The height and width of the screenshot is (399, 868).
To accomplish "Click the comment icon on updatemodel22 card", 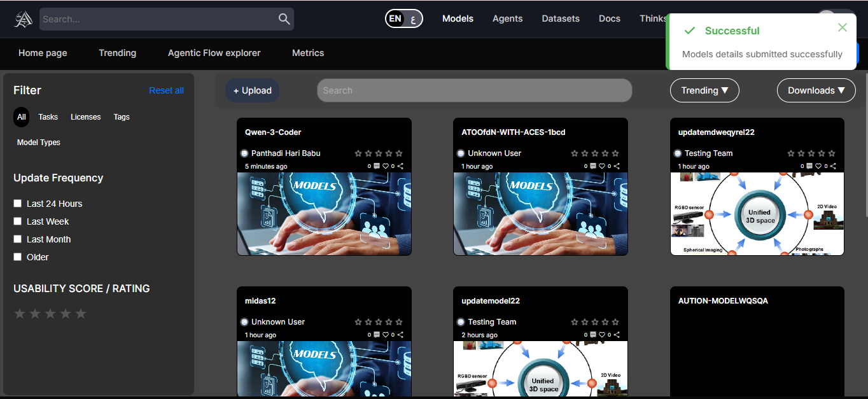I will [x=593, y=335].
